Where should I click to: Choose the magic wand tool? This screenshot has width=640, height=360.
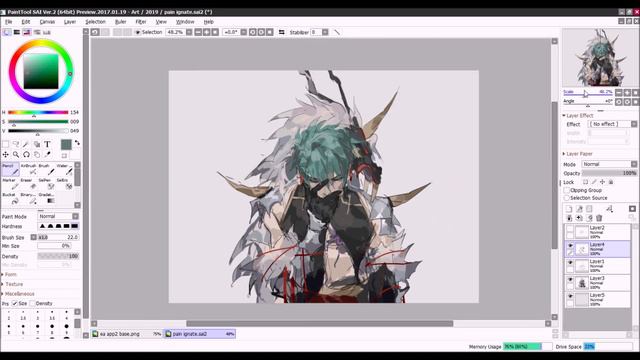coord(26,144)
